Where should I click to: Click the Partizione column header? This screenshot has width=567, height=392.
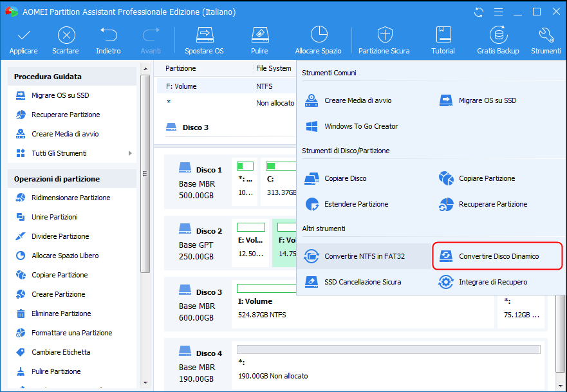coord(180,68)
